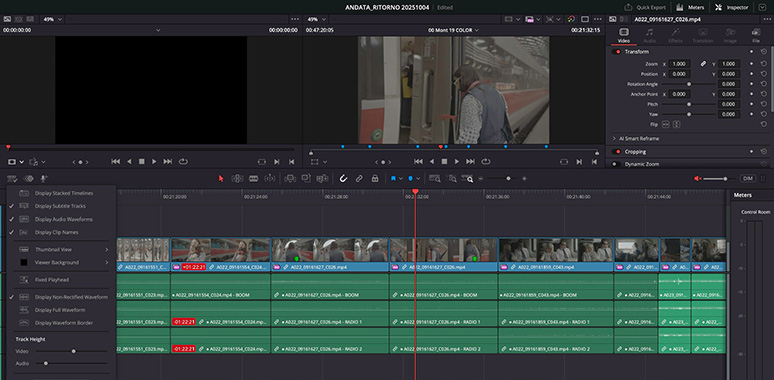Click the Flip vertical icon
Viewport: 774px width, 380px height.
coord(677,124)
